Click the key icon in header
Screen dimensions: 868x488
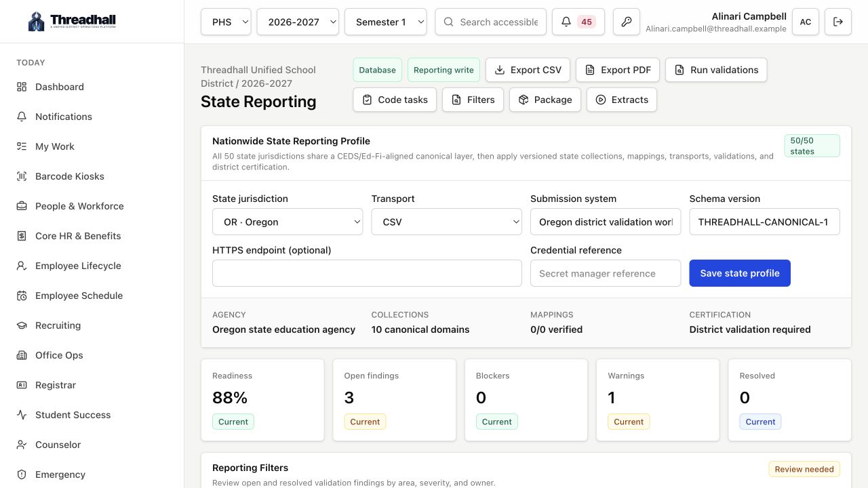pyautogui.click(x=627, y=22)
